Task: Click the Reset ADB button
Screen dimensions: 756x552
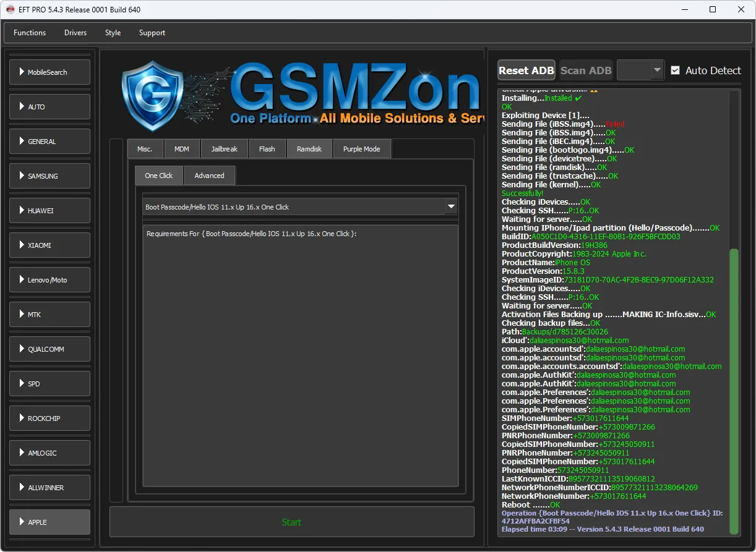Action: pos(526,70)
